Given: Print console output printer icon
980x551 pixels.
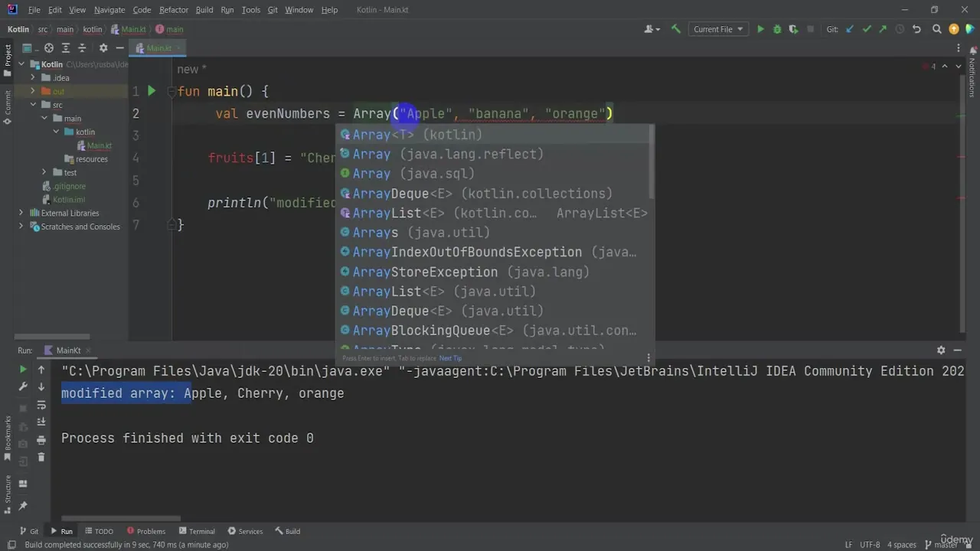Looking at the screenshot, I should click(x=41, y=440).
